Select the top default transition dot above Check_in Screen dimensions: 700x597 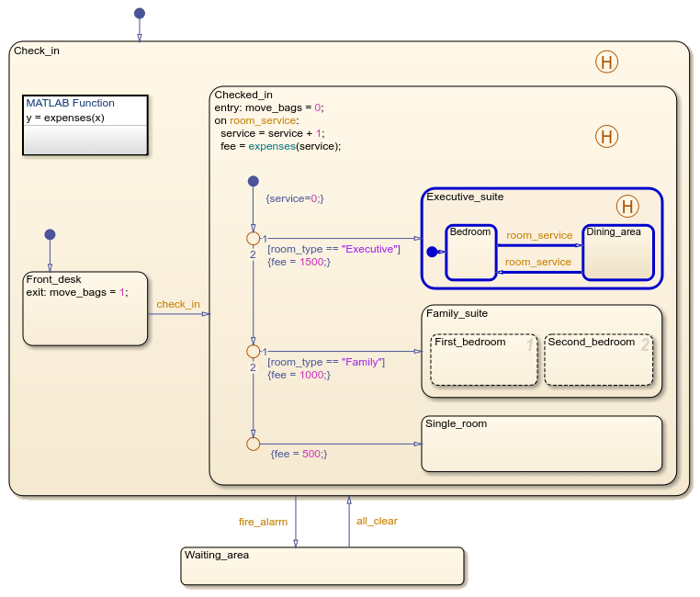140,13
